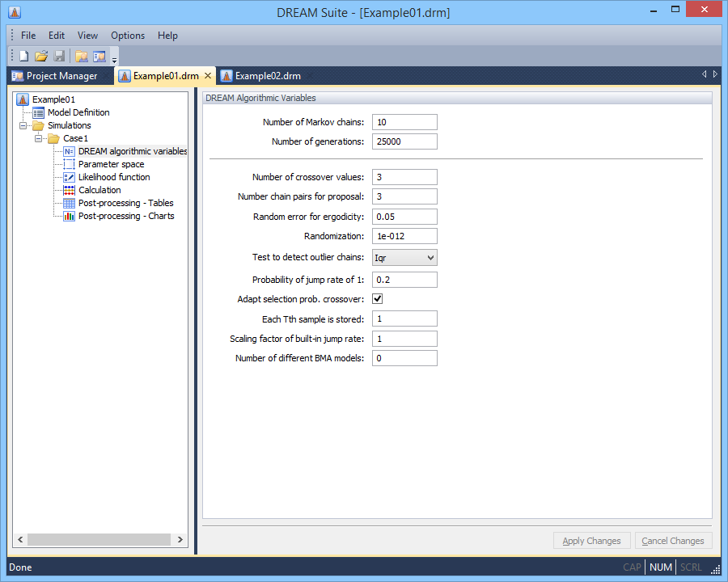
Task: Open the toolbar options arrow
Action: tap(114, 59)
